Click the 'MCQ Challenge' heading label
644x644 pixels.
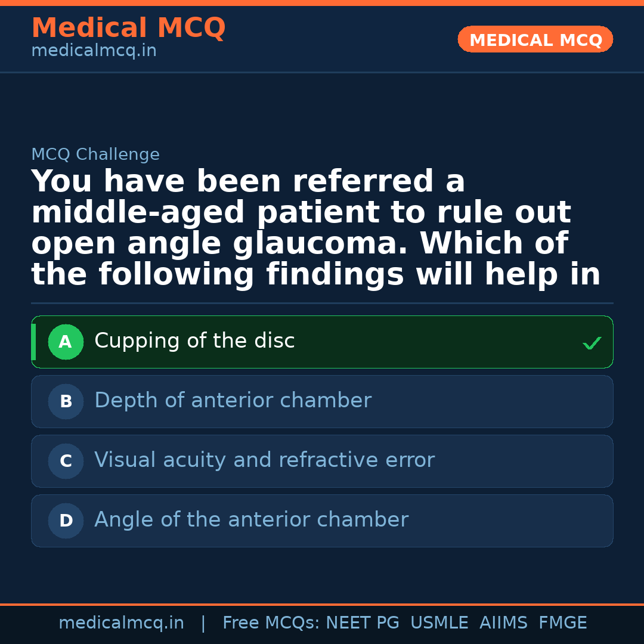[x=95, y=154]
